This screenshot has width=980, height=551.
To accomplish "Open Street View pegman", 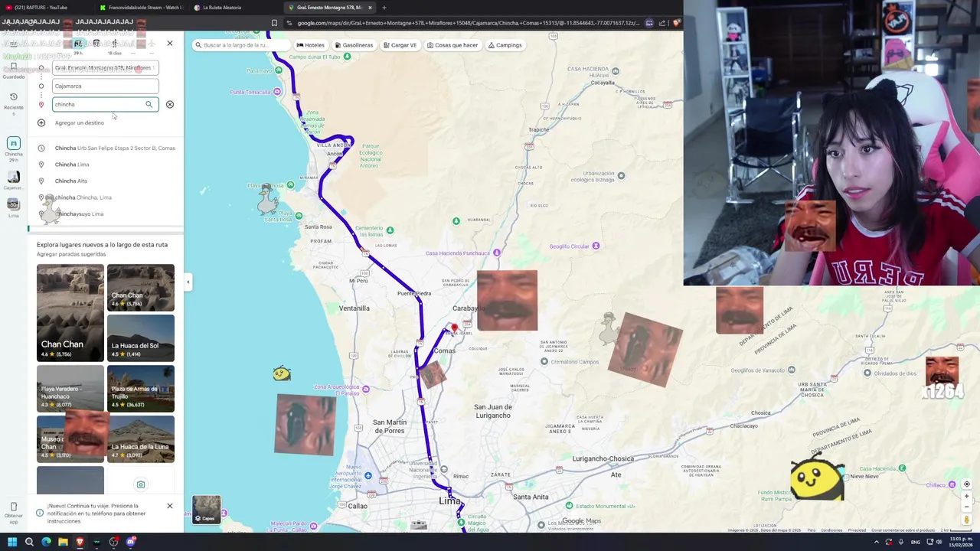I will pos(966,520).
